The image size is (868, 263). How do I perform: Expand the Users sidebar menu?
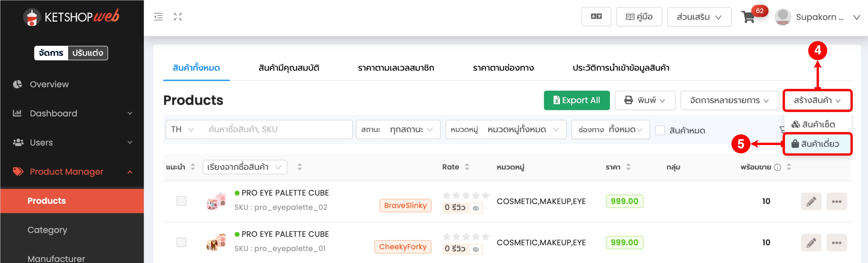tap(72, 143)
